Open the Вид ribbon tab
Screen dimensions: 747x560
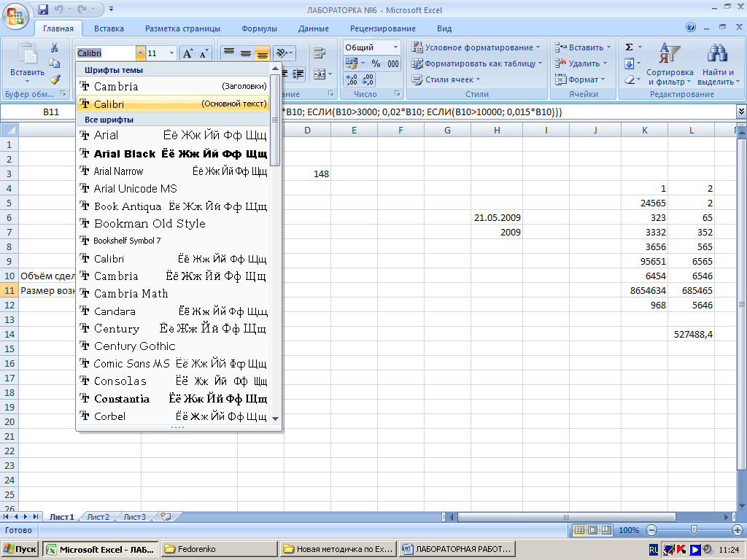(x=444, y=28)
